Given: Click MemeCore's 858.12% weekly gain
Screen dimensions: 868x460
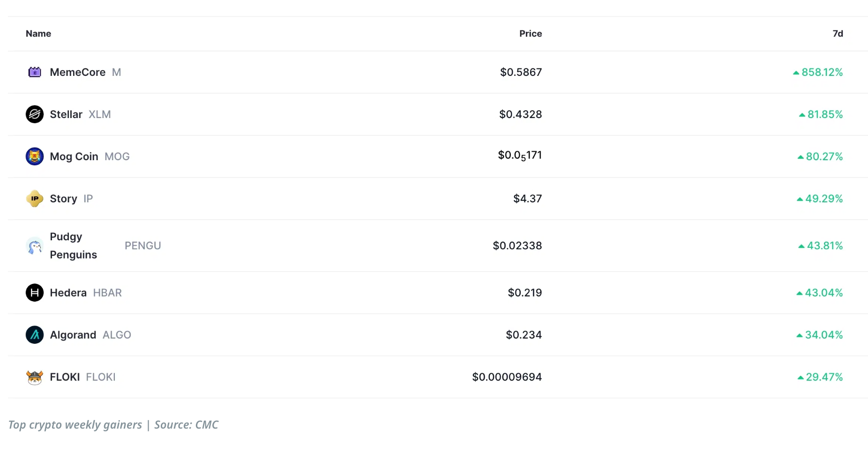Looking at the screenshot, I should pos(822,72).
